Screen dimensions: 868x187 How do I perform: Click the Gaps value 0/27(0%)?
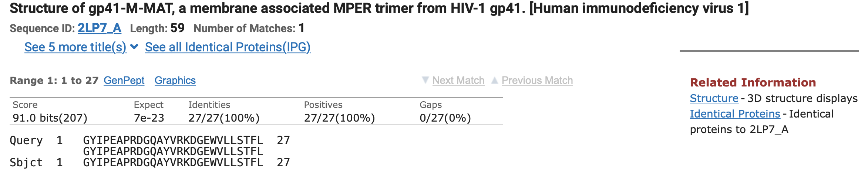[x=445, y=118]
